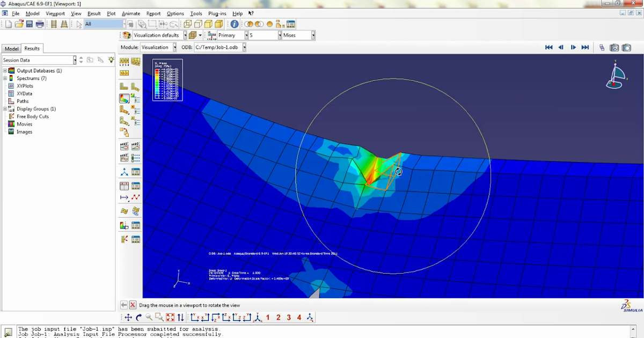Click the Open file folder icon
644x338 pixels.
[19, 24]
